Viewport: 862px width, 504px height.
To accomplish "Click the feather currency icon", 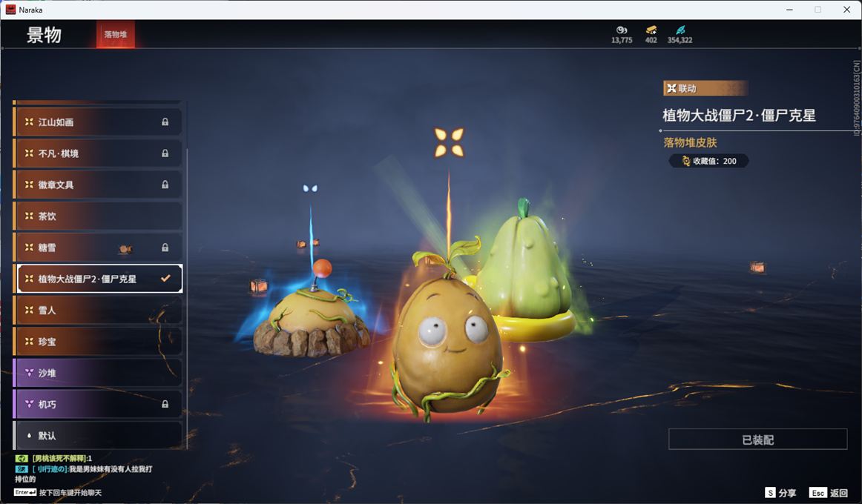I will 680,30.
